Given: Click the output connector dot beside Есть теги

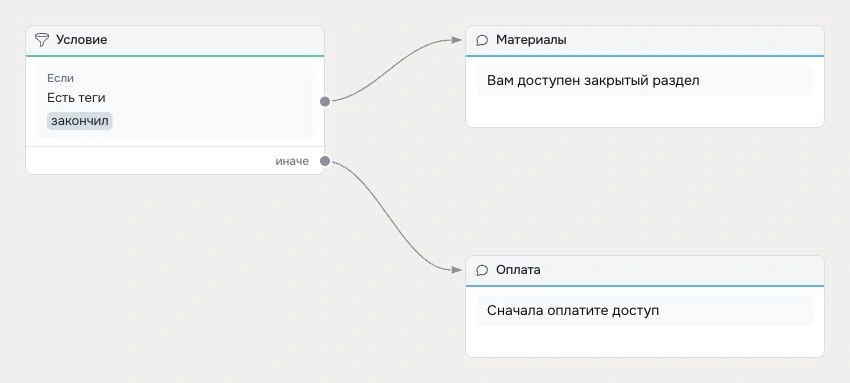Looking at the screenshot, I should (x=325, y=101).
